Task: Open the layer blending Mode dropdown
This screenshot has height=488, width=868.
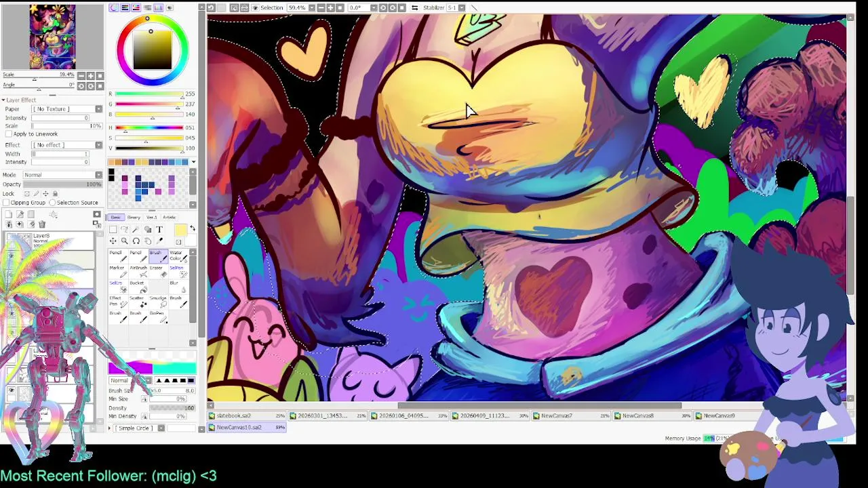Action: click(x=99, y=175)
